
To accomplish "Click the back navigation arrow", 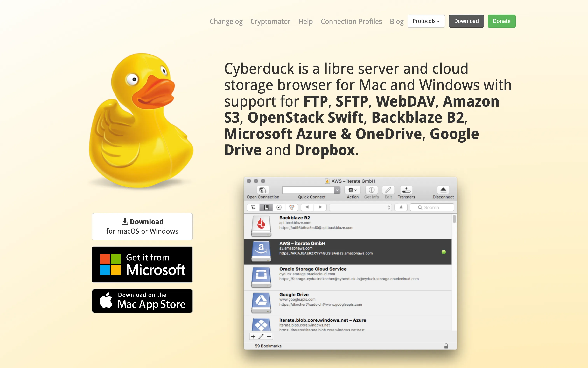I will tap(307, 207).
